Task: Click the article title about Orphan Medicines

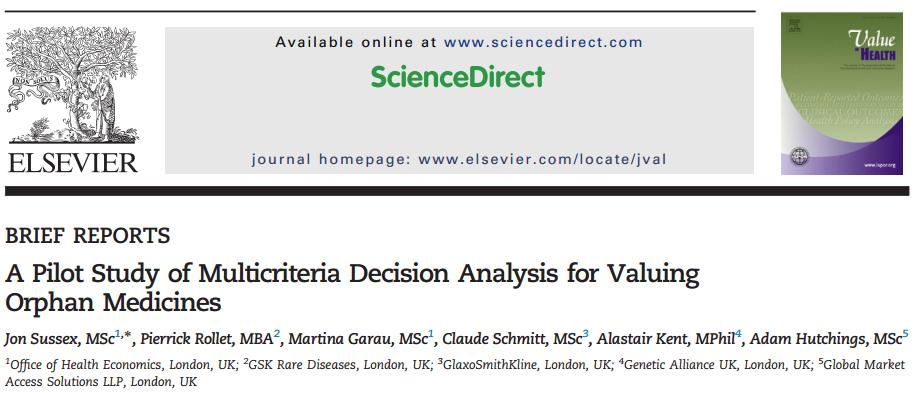Action: pos(352,288)
